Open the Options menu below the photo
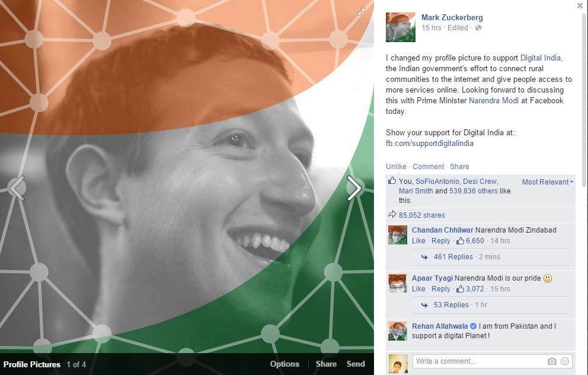Screen dimensions: 588x375 (x=285, y=364)
